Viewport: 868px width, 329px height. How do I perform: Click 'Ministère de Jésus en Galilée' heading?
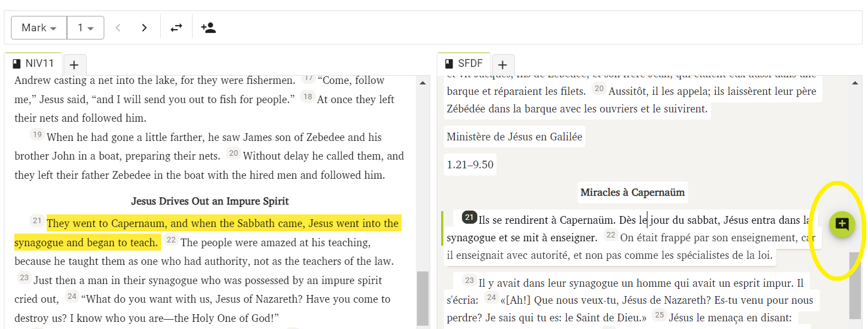(x=515, y=137)
